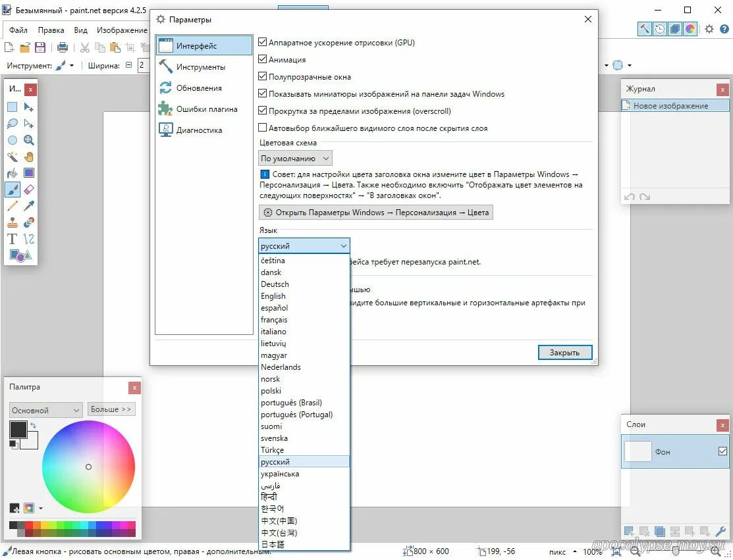Image resolution: width=733 pixels, height=560 pixels.
Task: Open Settings gear icon in main window
Action: (x=709, y=29)
